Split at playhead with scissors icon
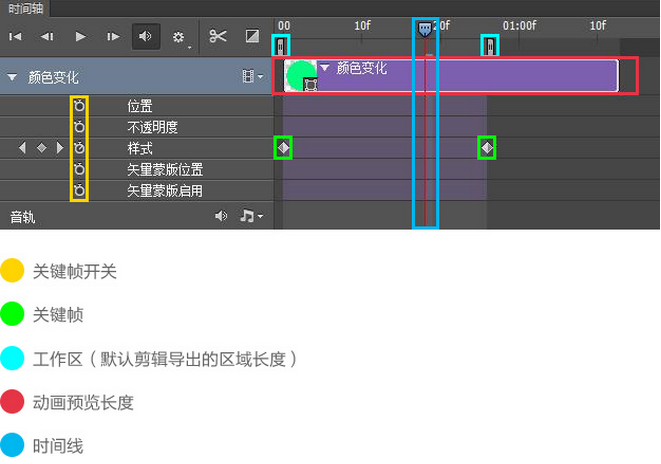The image size is (661, 464). 218,36
